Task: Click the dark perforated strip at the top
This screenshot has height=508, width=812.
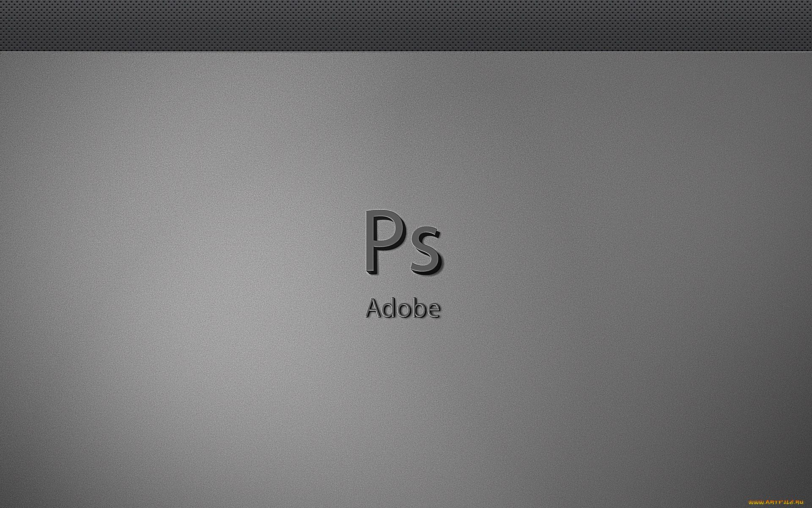Action: pos(406,25)
